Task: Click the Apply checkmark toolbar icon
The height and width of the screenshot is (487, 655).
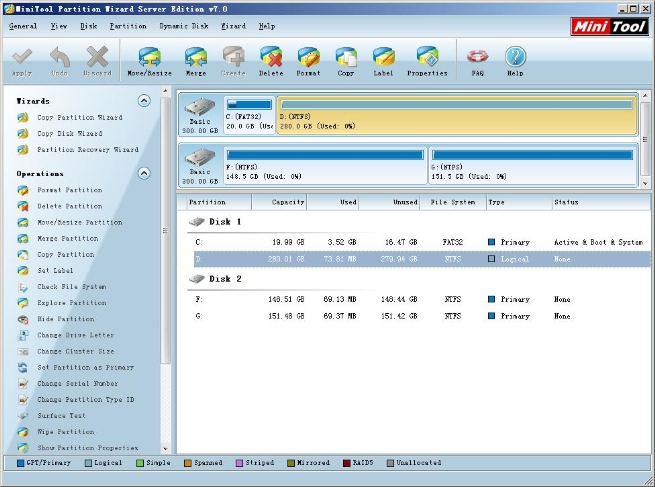Action: tap(22, 57)
